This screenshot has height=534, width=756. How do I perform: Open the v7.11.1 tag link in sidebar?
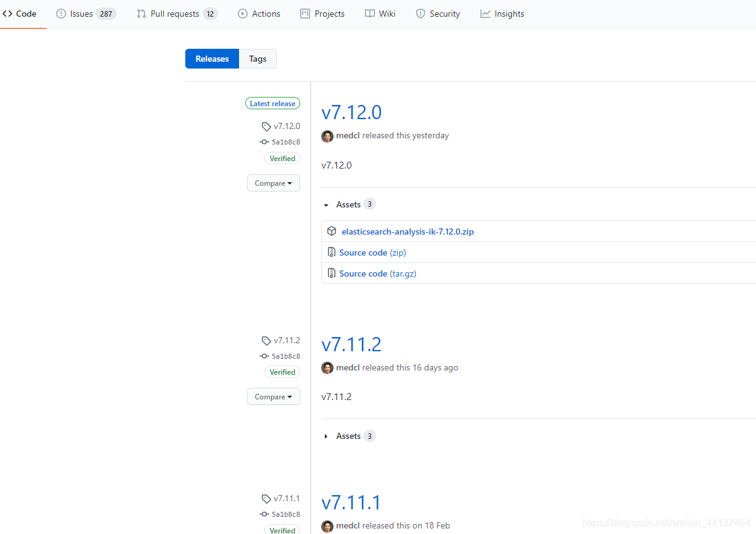287,498
